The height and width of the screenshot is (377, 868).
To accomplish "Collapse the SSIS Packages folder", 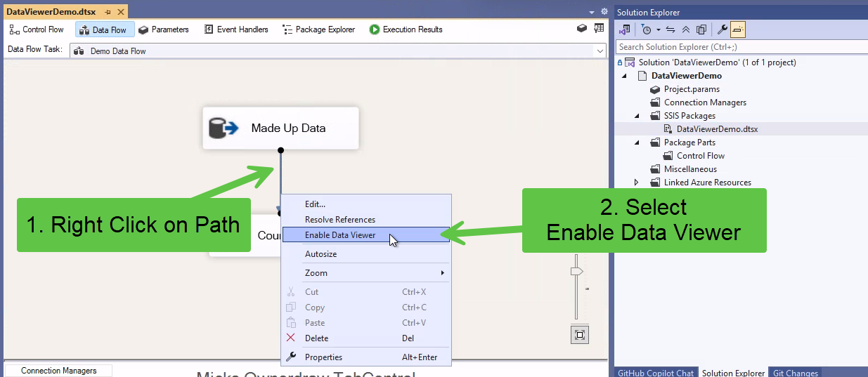I will tap(637, 116).
